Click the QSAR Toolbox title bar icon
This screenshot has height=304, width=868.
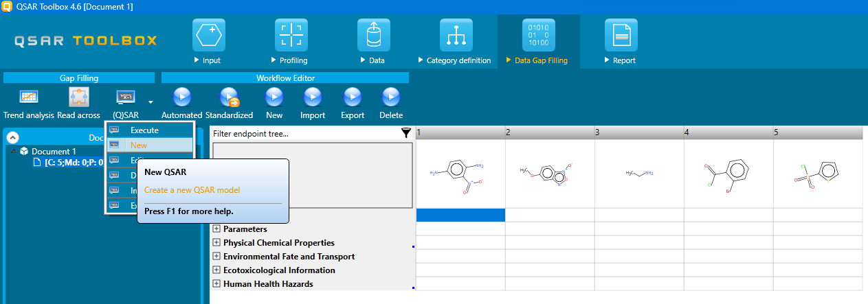click(7, 6)
